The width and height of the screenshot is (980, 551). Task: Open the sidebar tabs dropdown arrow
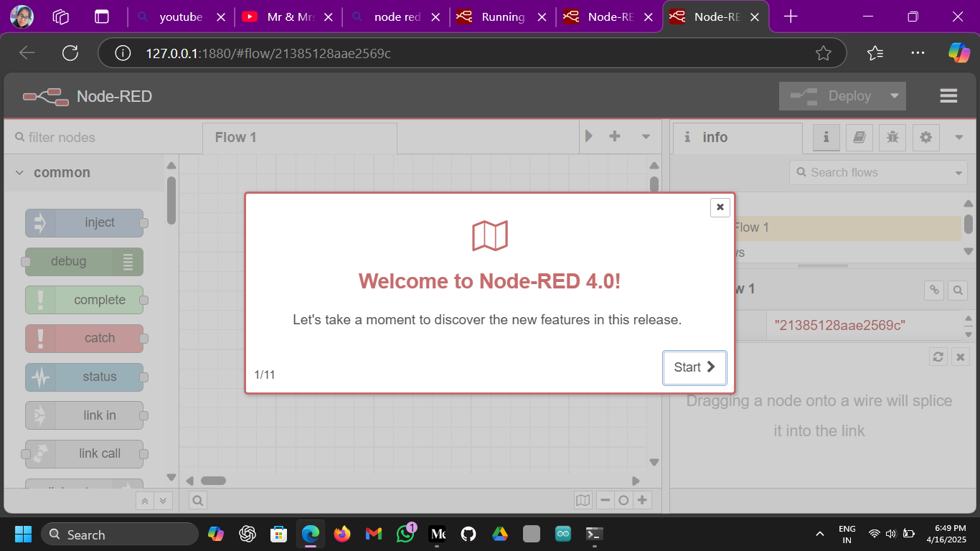(x=960, y=137)
